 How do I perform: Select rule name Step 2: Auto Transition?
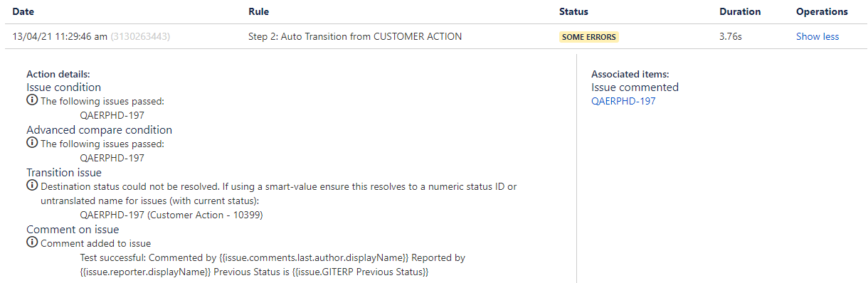click(355, 36)
